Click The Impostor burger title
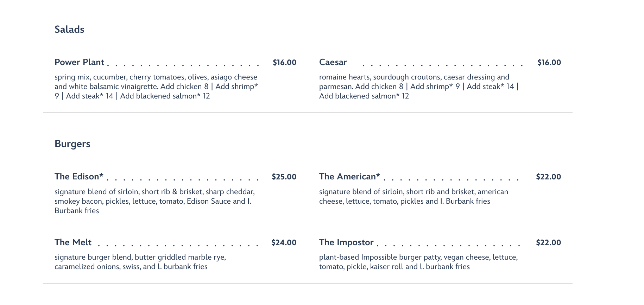 [x=346, y=242]
